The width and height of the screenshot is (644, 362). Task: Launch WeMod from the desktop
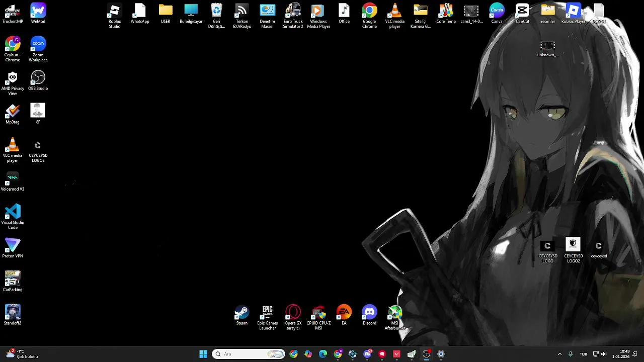tap(38, 14)
